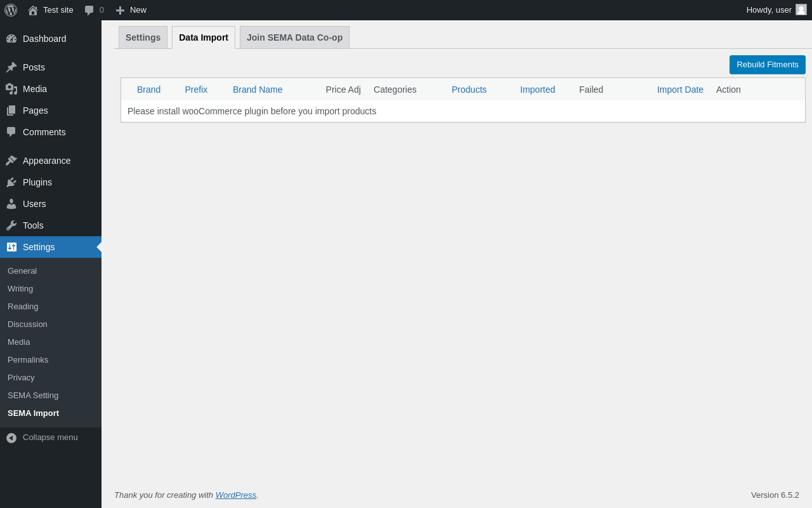
Task: Click the Settings sliders icon
Action: click(11, 247)
